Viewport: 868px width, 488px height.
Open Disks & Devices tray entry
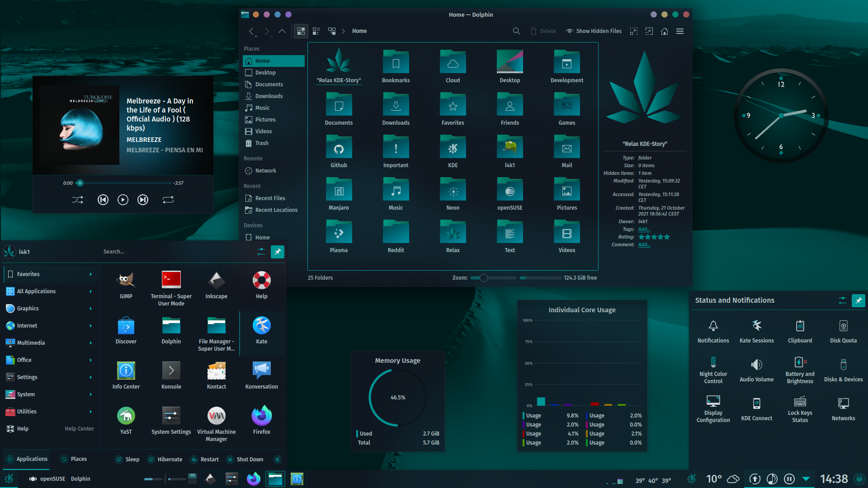[843, 371]
